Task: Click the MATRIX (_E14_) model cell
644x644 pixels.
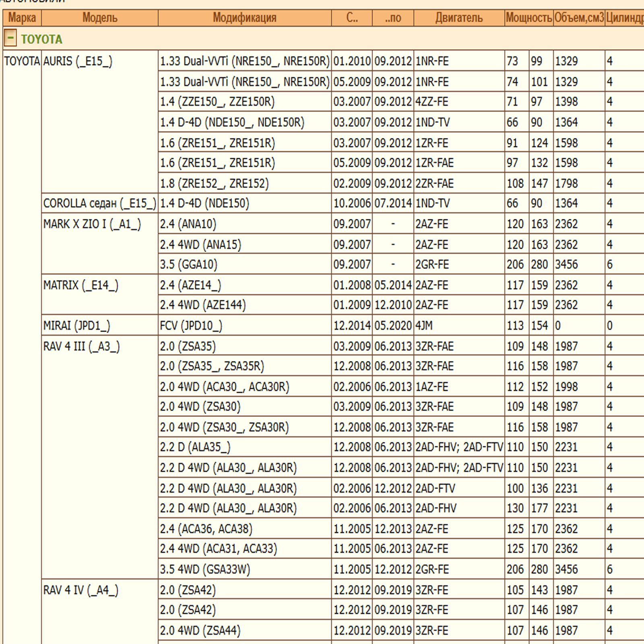Action: click(x=81, y=285)
